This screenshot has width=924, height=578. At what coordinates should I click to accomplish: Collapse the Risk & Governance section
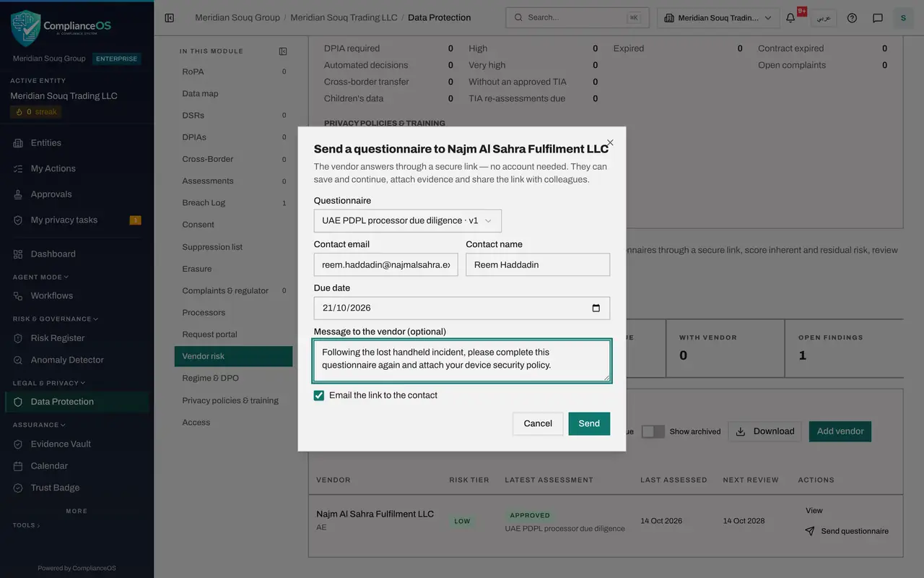[56, 319]
